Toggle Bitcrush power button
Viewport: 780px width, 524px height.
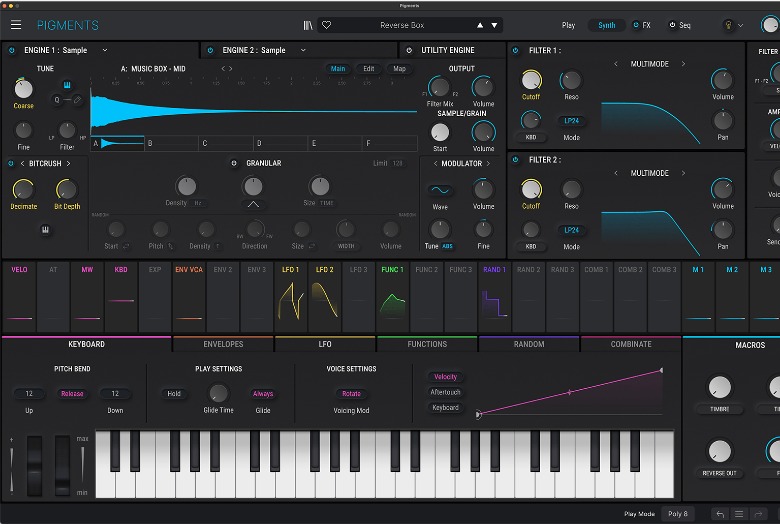pos(11,163)
